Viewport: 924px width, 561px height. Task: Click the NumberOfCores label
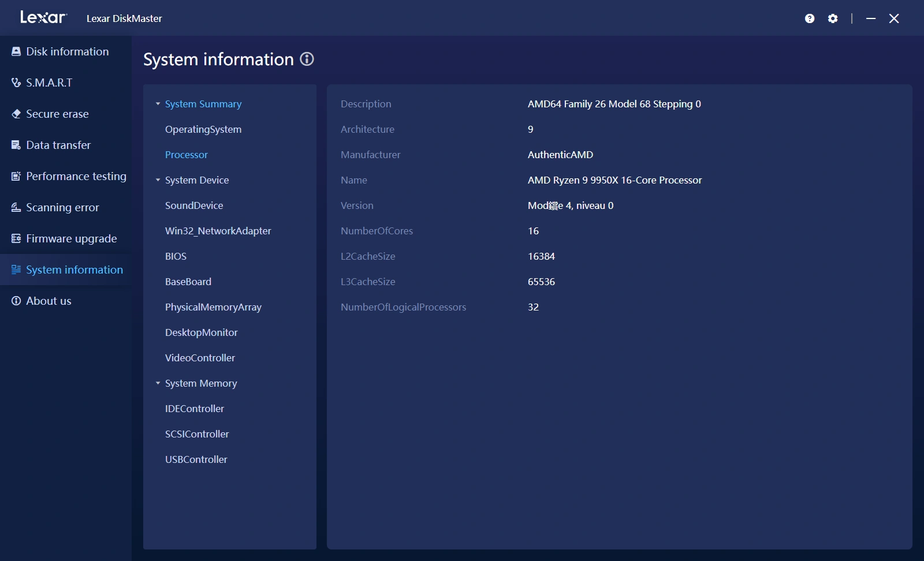point(377,231)
